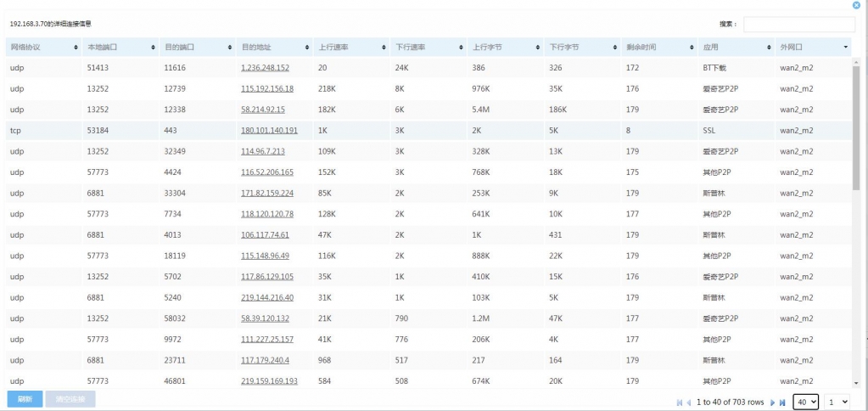Sort by 目的地址 column arrow
The width and height of the screenshot is (868, 411).
(x=306, y=48)
